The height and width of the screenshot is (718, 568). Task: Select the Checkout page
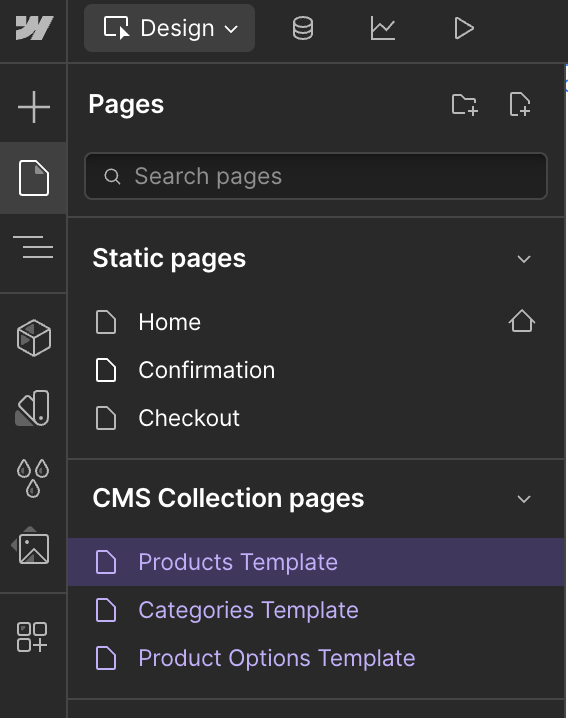point(316,418)
